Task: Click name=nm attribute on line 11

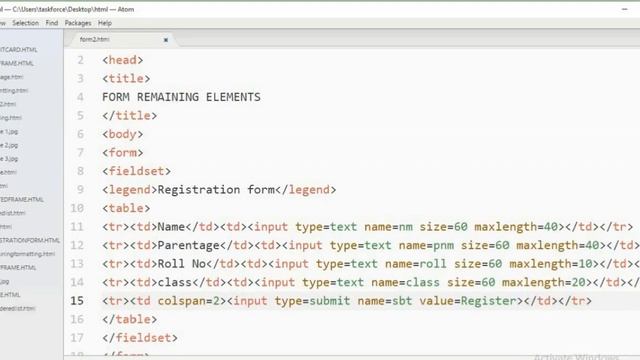Action: [x=388, y=227]
